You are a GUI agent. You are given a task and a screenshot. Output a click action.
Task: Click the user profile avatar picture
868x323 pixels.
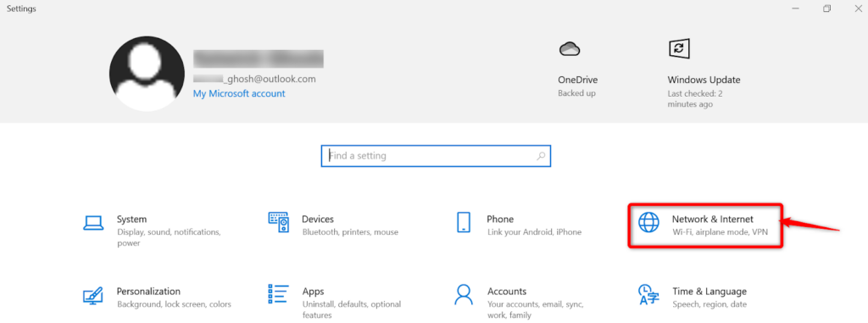147,74
